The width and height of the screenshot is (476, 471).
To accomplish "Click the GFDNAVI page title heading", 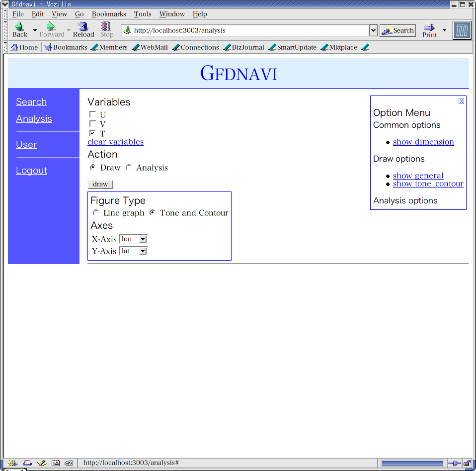I will click(238, 73).
